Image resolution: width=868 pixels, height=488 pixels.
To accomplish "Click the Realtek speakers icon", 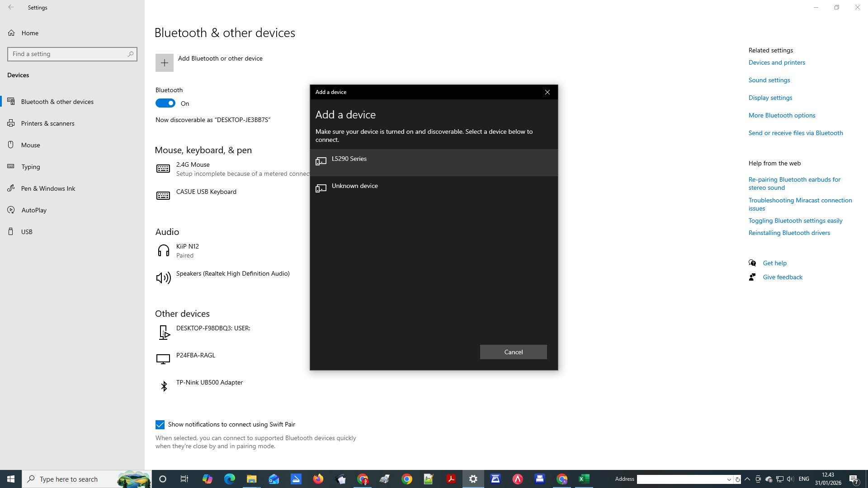I will pyautogui.click(x=163, y=278).
